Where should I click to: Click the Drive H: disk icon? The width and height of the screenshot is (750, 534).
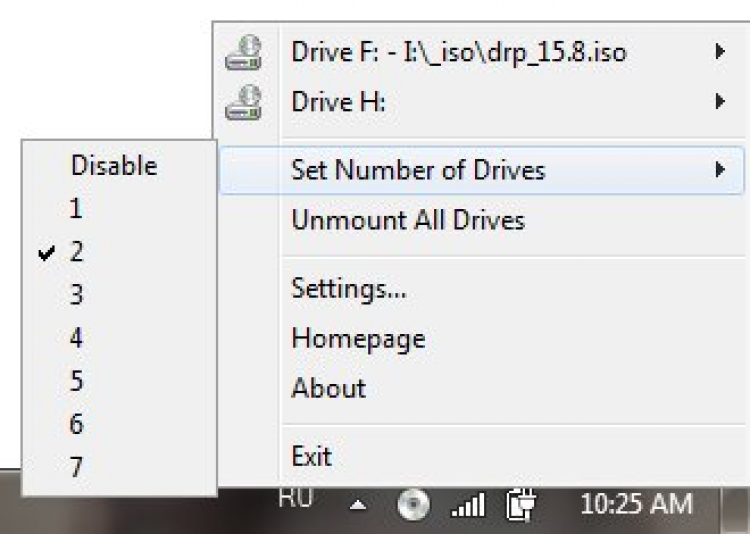pyautogui.click(x=244, y=101)
